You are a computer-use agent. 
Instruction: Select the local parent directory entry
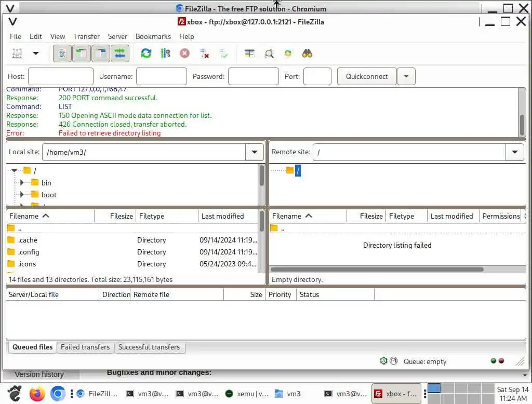tap(132, 228)
